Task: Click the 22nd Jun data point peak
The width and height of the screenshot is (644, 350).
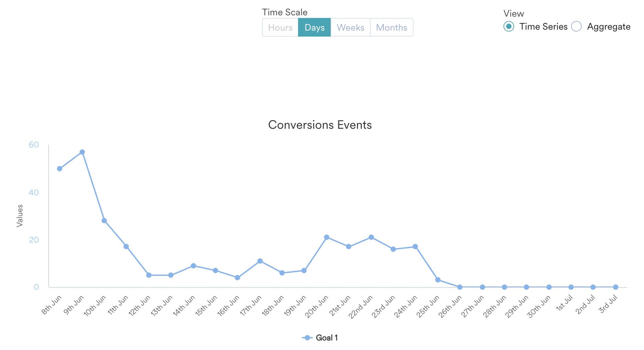Action: click(371, 237)
